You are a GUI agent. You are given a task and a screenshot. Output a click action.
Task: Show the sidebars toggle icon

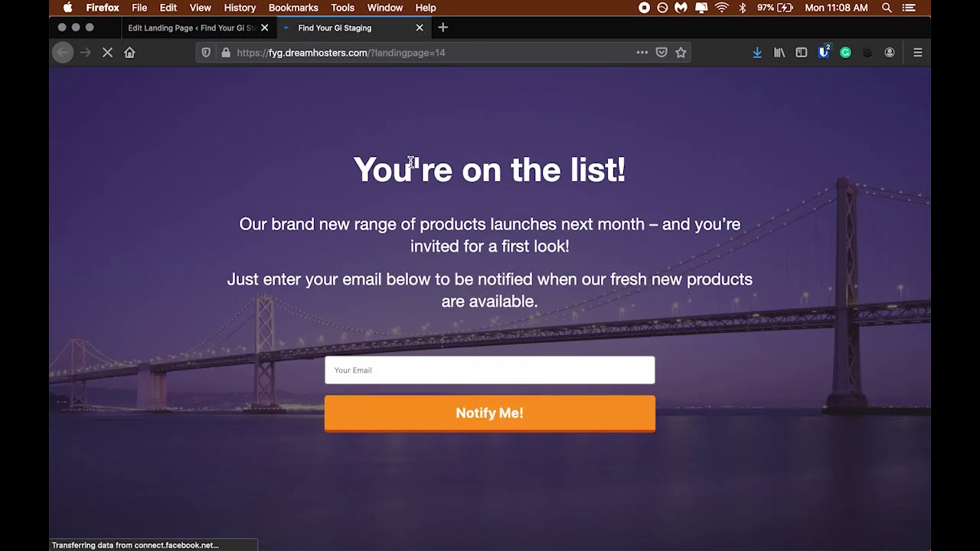pyautogui.click(x=802, y=53)
